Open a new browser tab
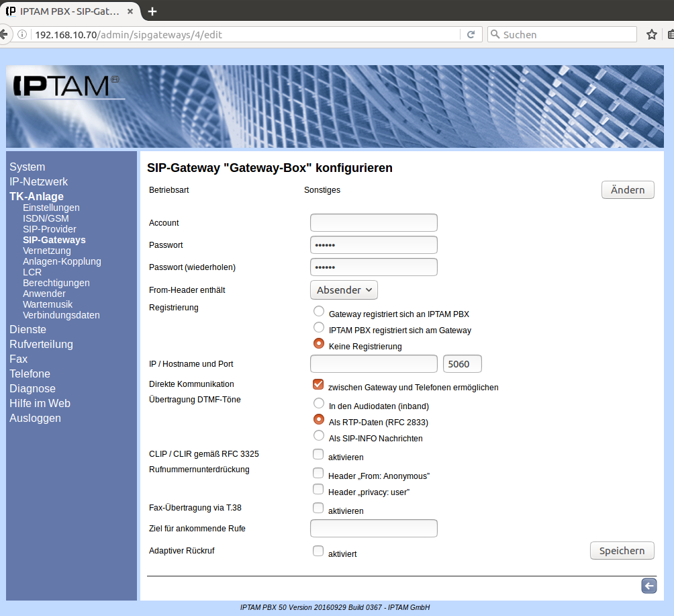Screen dimensions: 674x616 click(152, 11)
